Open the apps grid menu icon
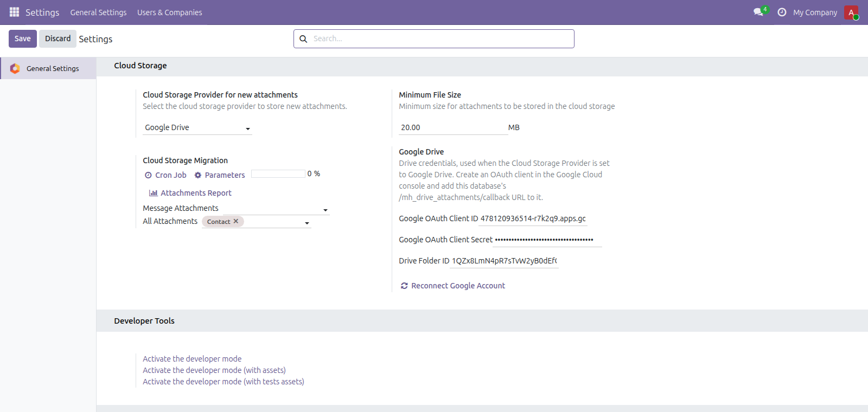The image size is (868, 412). click(x=14, y=12)
